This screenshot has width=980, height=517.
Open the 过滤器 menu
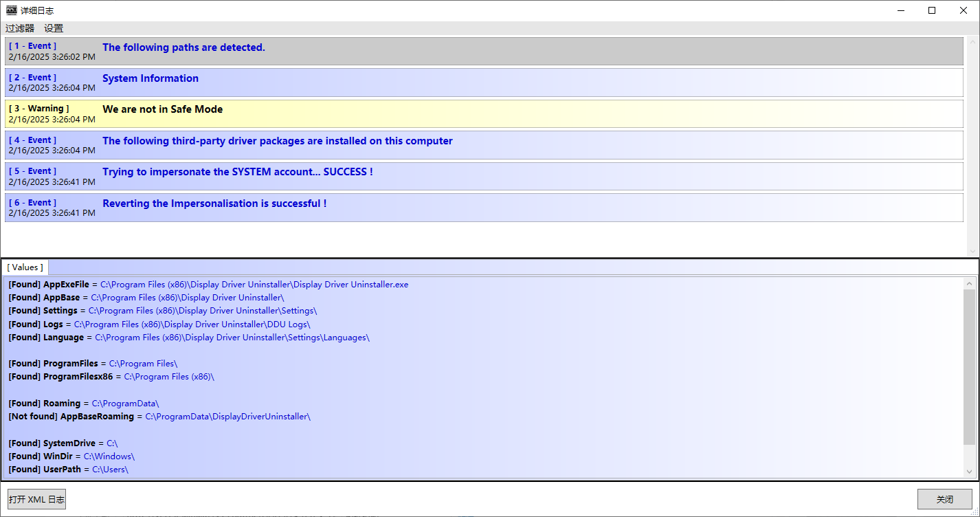pos(20,28)
